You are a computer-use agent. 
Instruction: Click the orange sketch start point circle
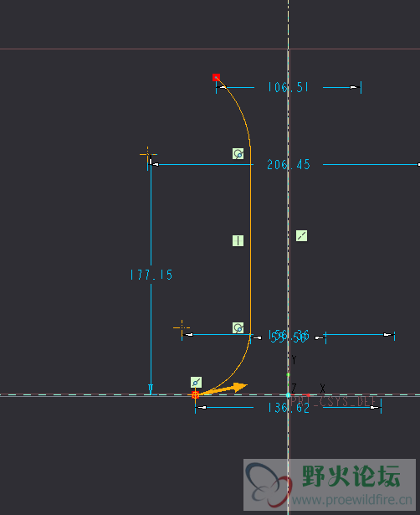pyautogui.click(x=195, y=394)
